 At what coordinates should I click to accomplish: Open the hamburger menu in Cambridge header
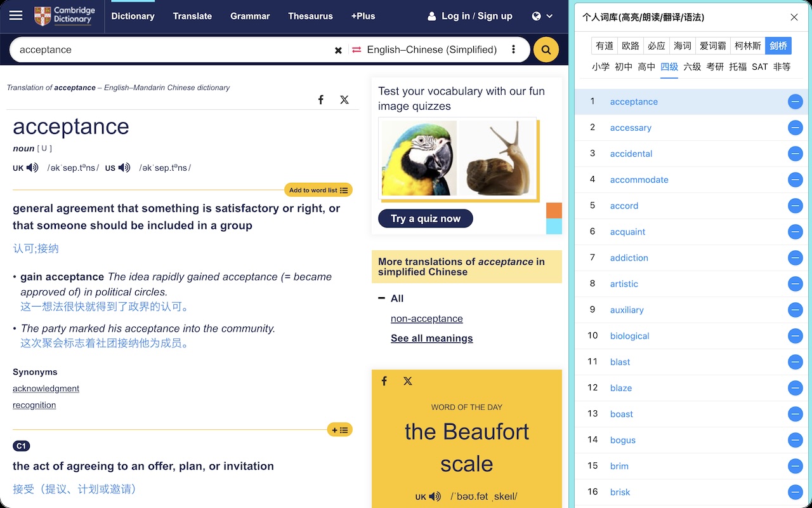(16, 16)
